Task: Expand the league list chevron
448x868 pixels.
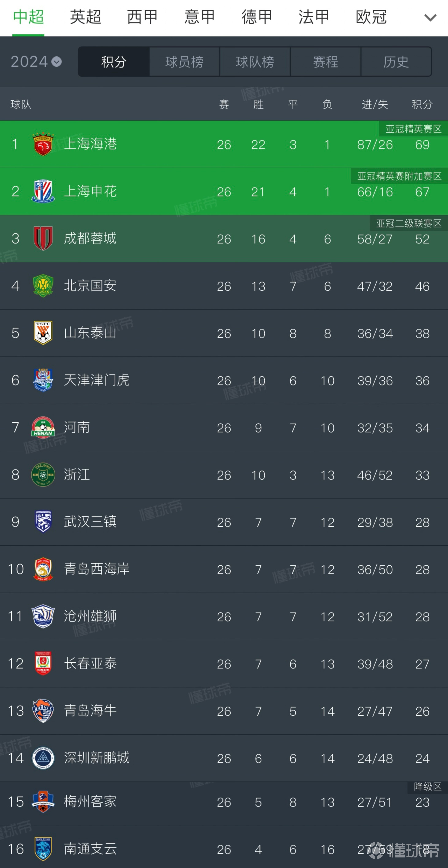Action: [x=430, y=17]
